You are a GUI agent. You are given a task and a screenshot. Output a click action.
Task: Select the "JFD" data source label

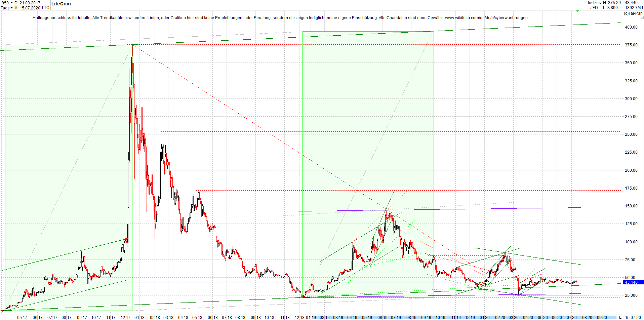pos(595,7)
